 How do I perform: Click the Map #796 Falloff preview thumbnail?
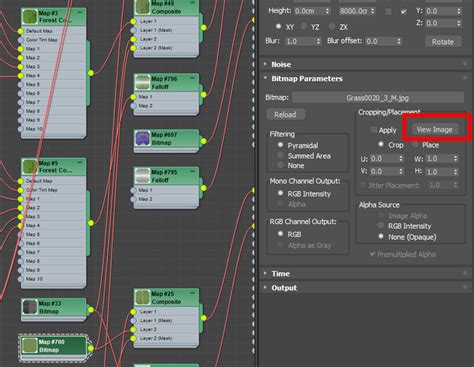(142, 82)
